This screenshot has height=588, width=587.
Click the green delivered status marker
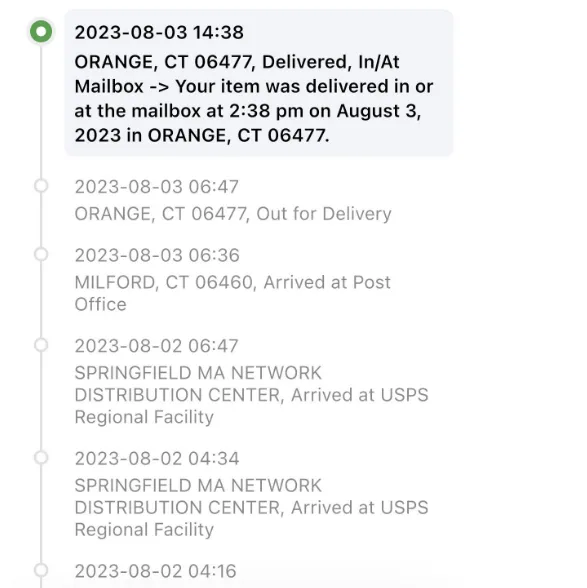click(x=41, y=31)
